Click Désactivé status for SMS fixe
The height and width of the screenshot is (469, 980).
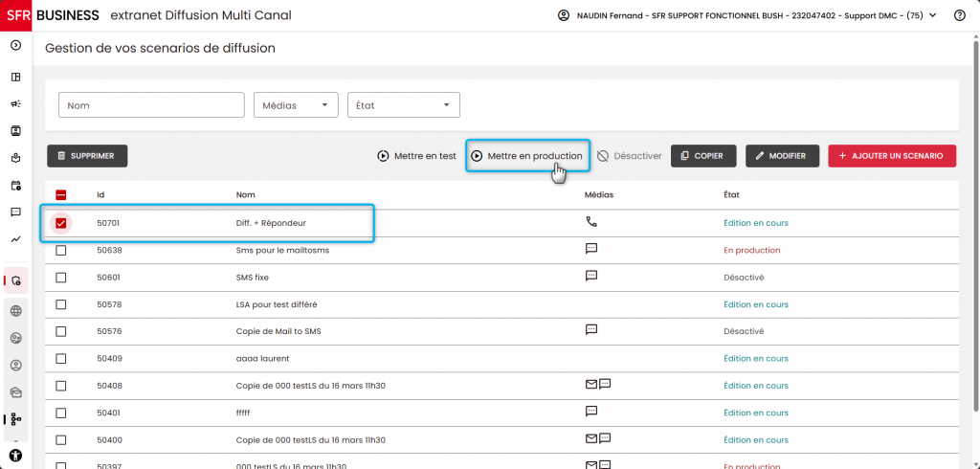click(x=744, y=277)
